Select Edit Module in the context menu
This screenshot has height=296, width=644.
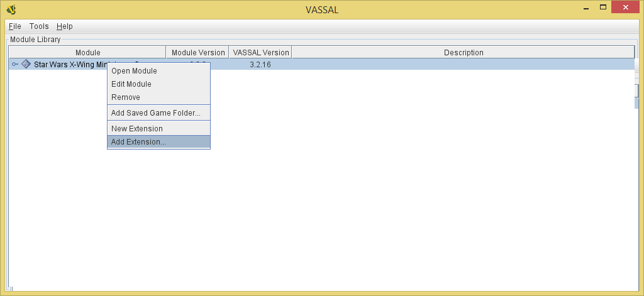click(131, 84)
